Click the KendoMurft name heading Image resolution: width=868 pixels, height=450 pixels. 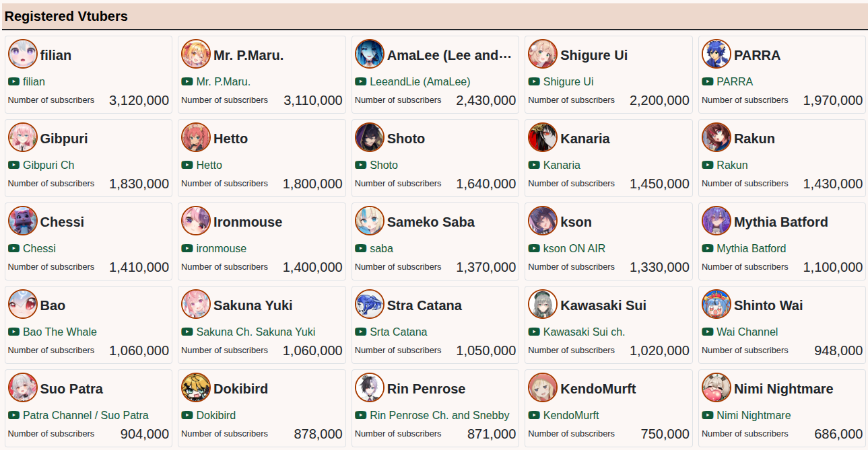pos(598,389)
